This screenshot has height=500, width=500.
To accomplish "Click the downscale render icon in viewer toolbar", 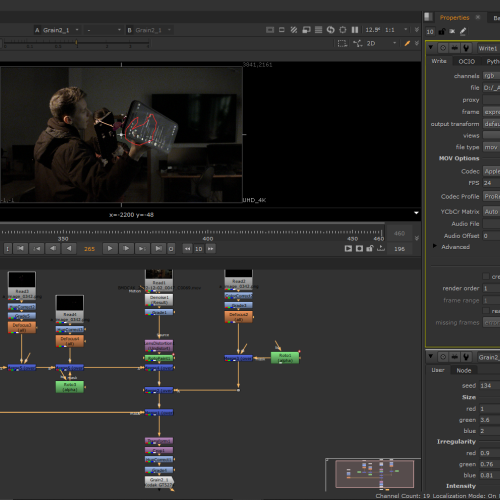I will [x=306, y=30].
